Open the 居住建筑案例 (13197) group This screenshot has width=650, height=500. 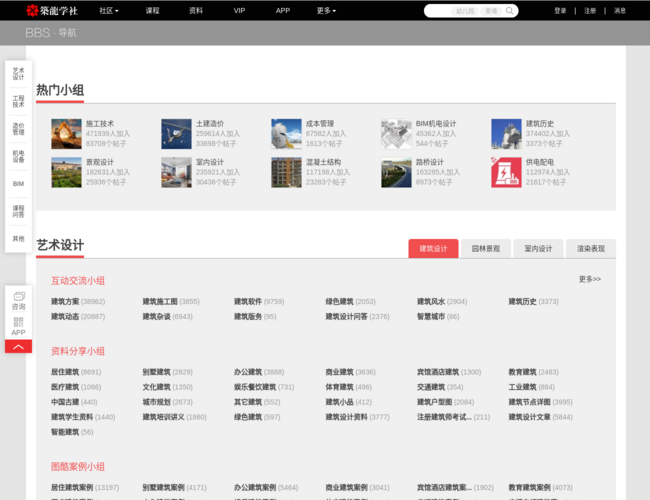click(x=85, y=487)
